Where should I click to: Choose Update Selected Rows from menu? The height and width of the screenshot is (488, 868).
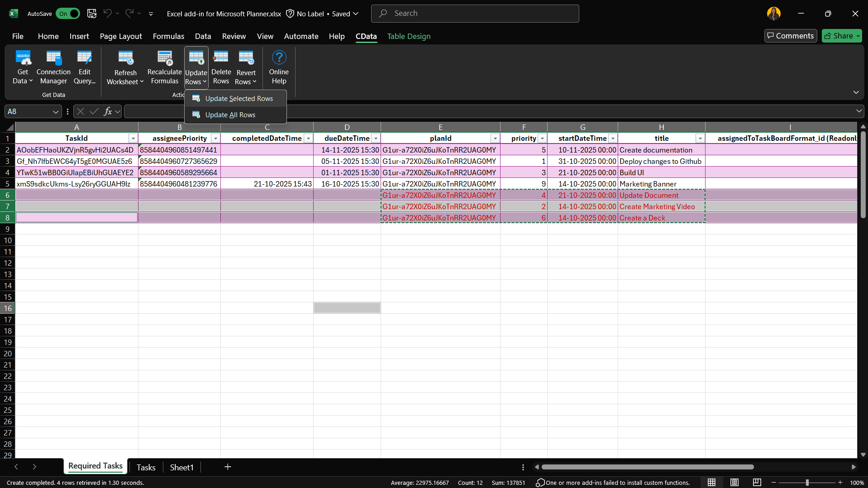(x=238, y=99)
